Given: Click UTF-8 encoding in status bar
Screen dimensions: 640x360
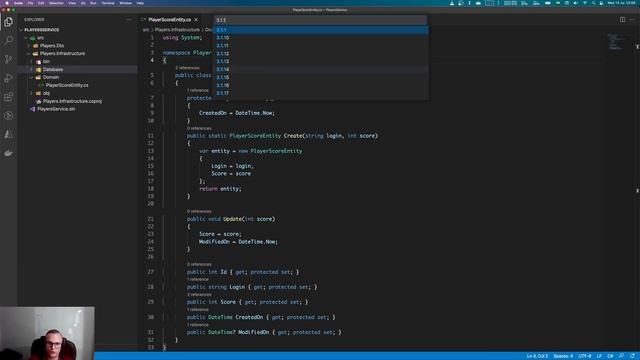Looking at the screenshot, I should [x=584, y=356].
